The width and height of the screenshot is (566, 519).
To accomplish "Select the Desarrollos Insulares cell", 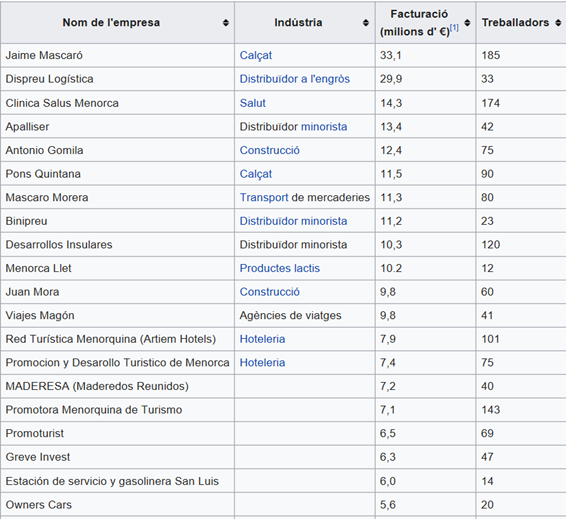I will click(x=117, y=244).
